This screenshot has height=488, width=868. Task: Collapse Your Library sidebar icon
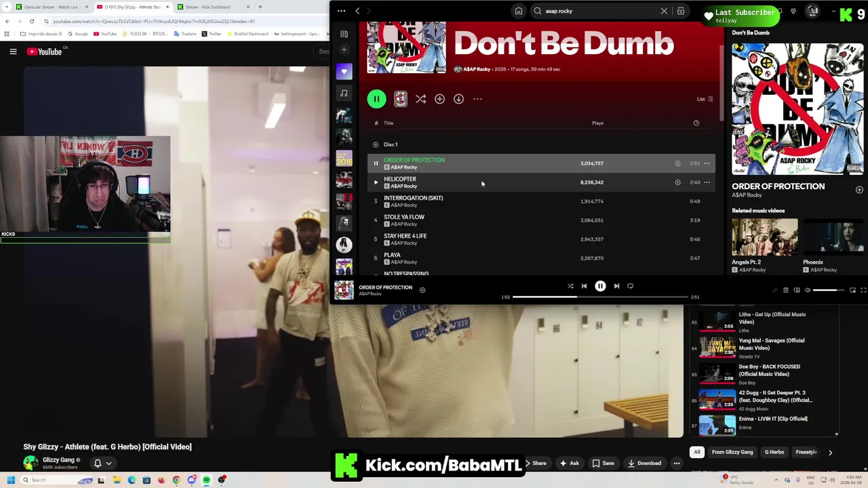point(344,34)
